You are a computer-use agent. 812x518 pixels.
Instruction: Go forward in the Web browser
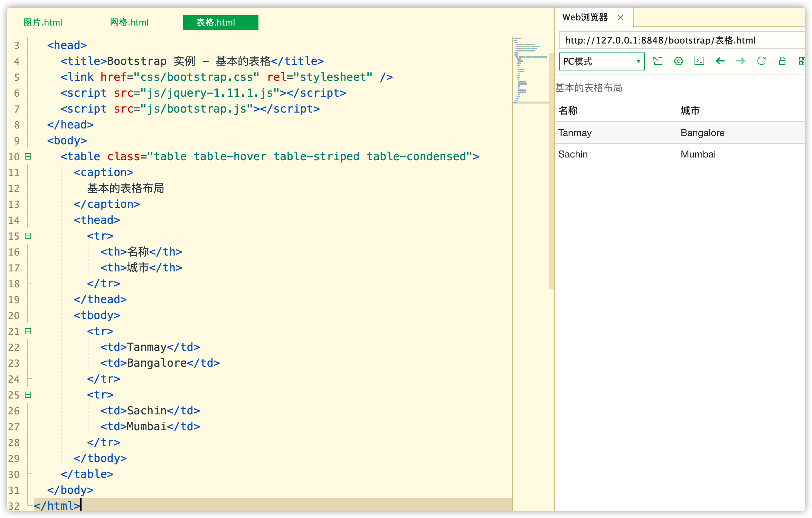[x=741, y=61]
